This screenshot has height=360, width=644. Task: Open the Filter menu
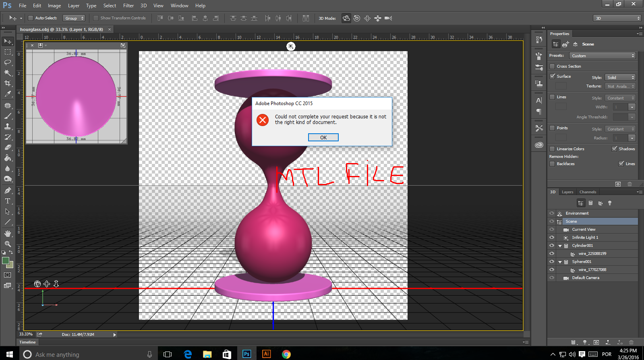tap(128, 6)
